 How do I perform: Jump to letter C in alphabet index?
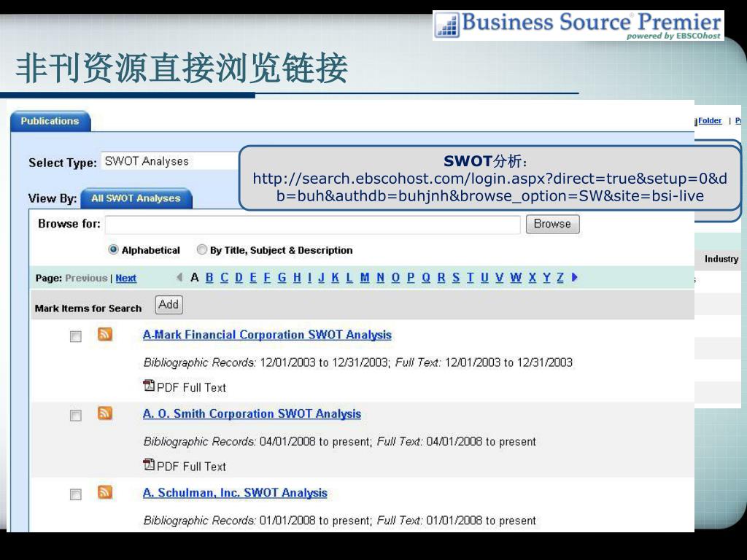pyautogui.click(x=225, y=278)
